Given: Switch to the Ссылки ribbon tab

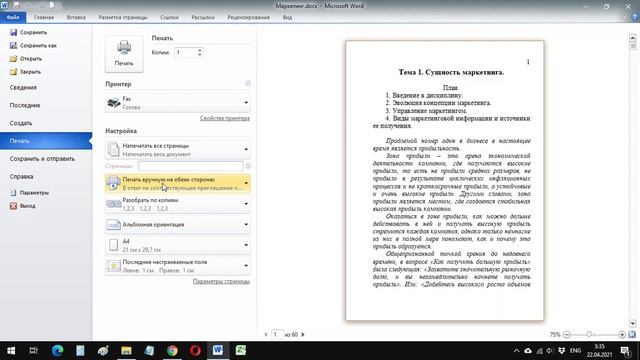Looking at the screenshot, I should 169,17.
